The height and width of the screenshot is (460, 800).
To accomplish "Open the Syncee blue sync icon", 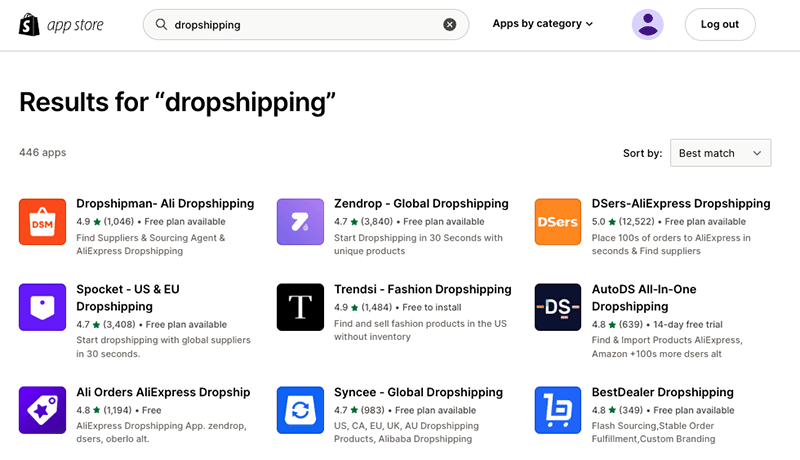I will pos(300,410).
